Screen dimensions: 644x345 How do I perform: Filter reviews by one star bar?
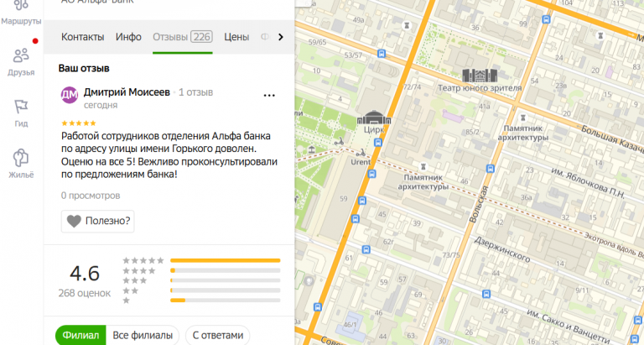[225, 301]
